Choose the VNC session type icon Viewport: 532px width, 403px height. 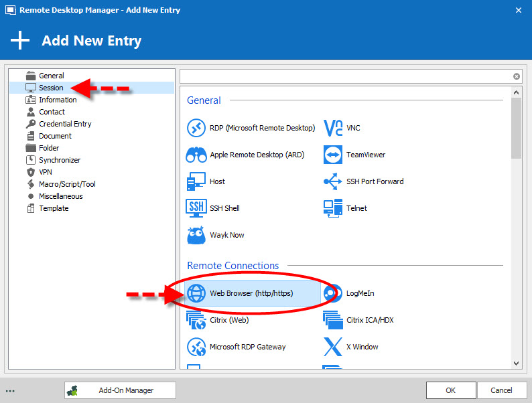pos(333,128)
